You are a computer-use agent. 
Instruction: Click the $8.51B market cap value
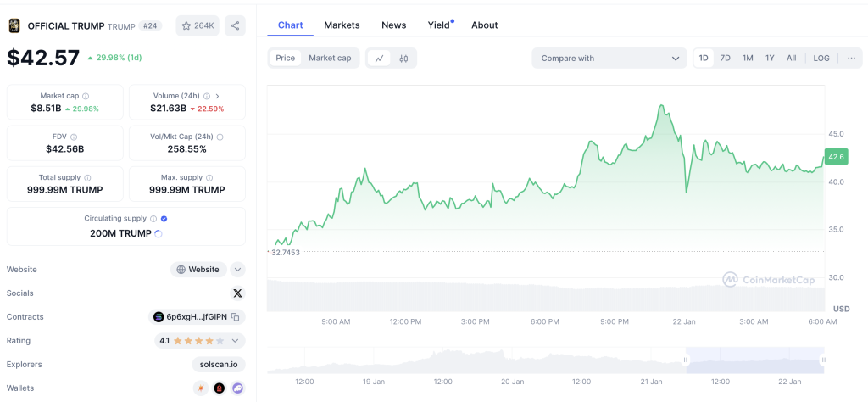click(x=46, y=109)
